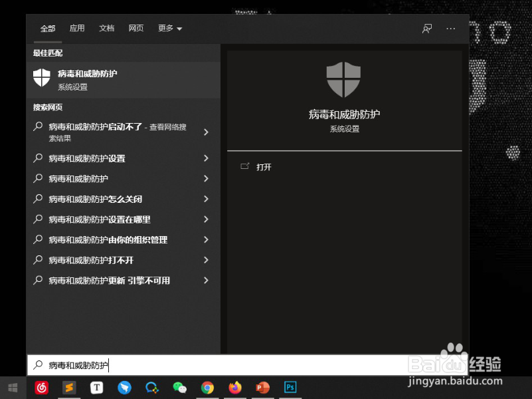Open the blue bird app in taskbar
The image size is (532, 399).
124,388
